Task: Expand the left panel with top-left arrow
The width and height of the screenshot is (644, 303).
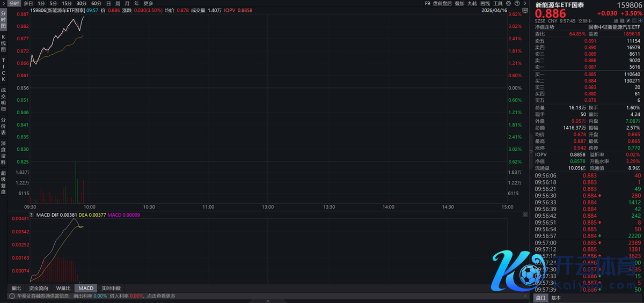Action: tap(3, 3)
